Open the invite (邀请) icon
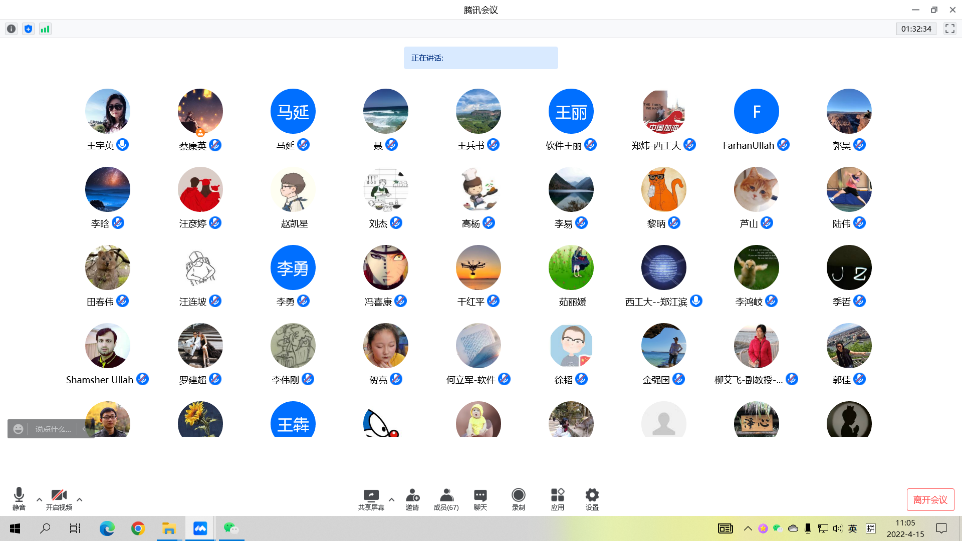 click(412, 497)
